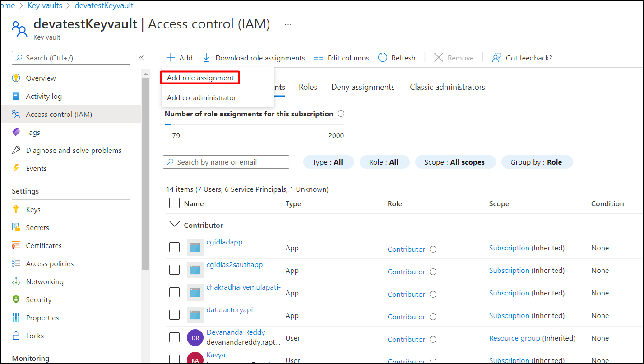Image resolution: width=644 pixels, height=364 pixels.
Task: Click the Certificates icon
Action: point(16,245)
